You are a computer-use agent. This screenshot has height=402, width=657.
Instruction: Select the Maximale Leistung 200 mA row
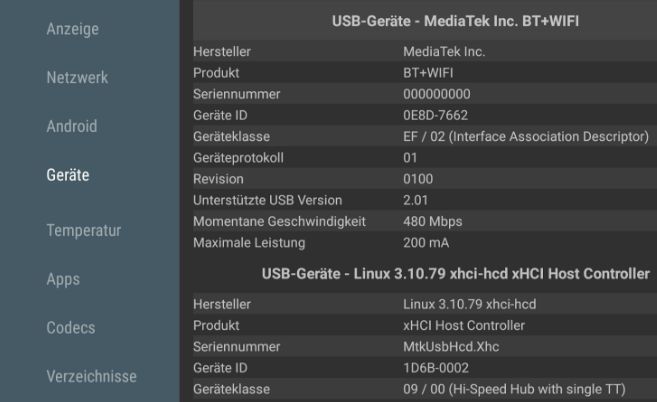pos(425,243)
